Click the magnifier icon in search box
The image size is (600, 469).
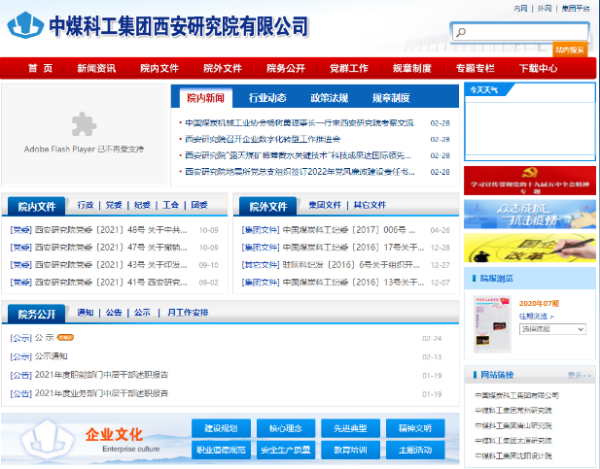coord(461,32)
